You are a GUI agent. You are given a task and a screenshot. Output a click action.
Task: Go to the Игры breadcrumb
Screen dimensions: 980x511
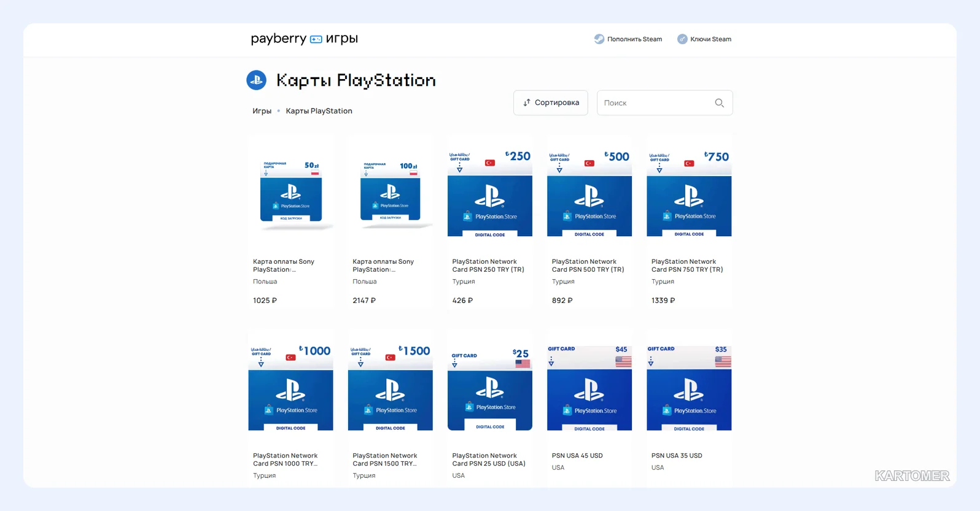coord(262,111)
